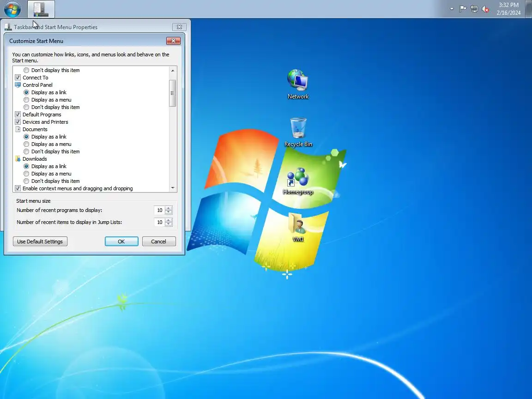Select Control Panel Display as a link
This screenshot has width=532, height=399.
click(26, 92)
